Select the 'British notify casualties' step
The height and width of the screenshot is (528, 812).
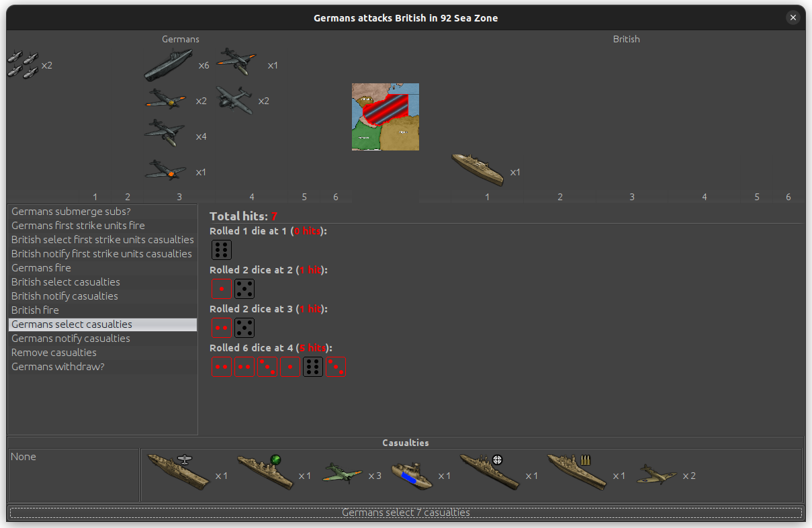pos(103,296)
